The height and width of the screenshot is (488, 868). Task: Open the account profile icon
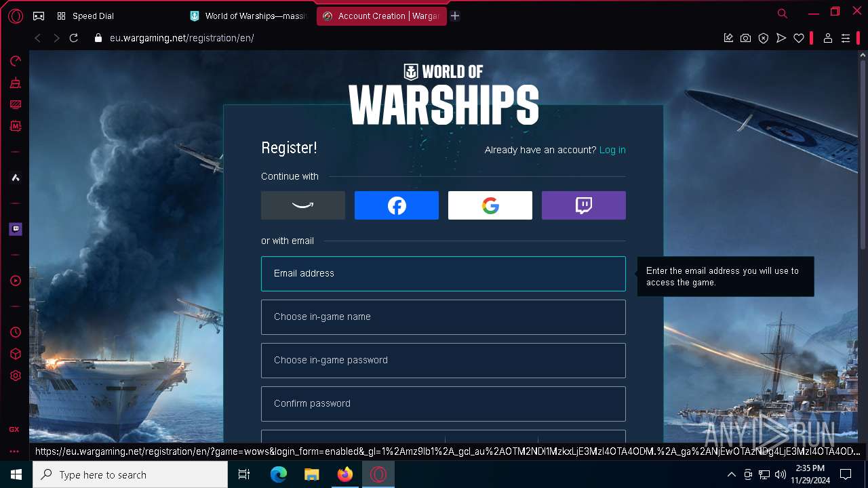coord(827,38)
